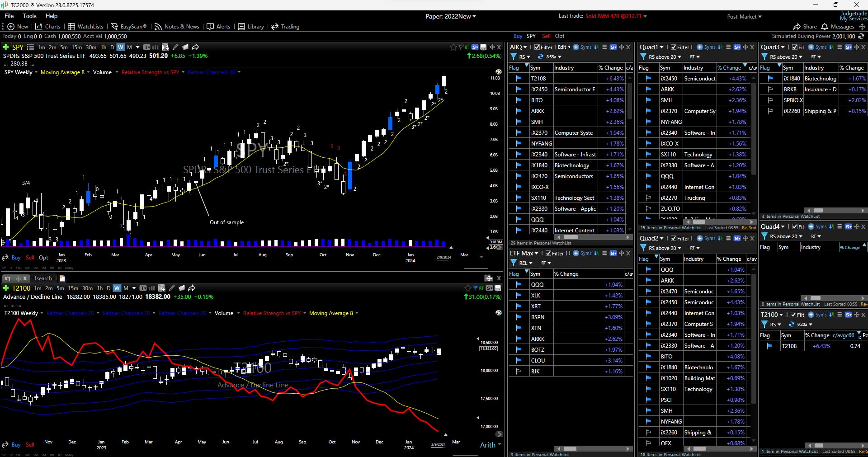
Task: Toggle Filter checkbox in Quad1 panel
Action: tap(674, 47)
